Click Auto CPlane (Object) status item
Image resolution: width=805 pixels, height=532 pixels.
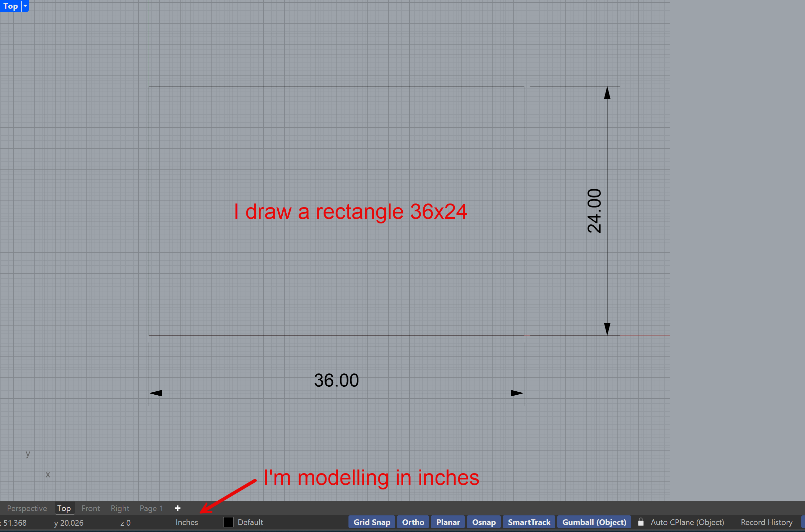687,522
